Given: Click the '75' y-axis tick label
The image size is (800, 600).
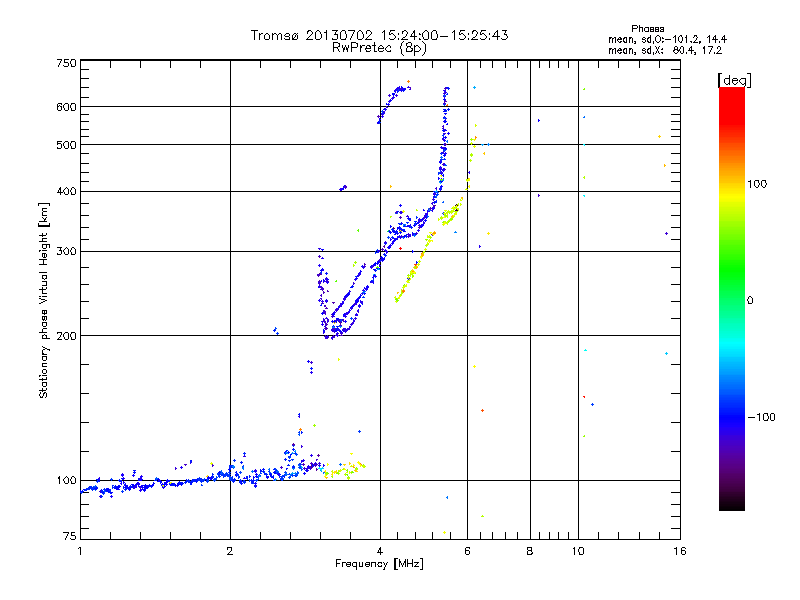Looking at the screenshot, I should 69,536.
